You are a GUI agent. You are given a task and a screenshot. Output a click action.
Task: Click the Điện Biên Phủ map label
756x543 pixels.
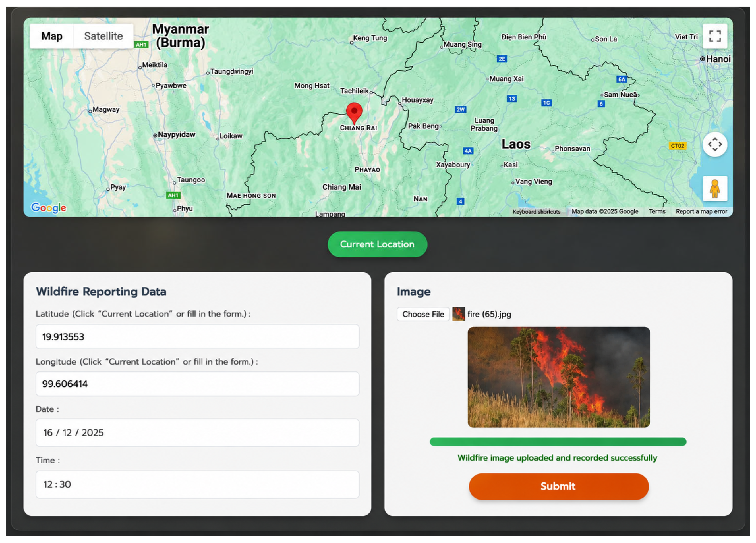click(x=524, y=37)
